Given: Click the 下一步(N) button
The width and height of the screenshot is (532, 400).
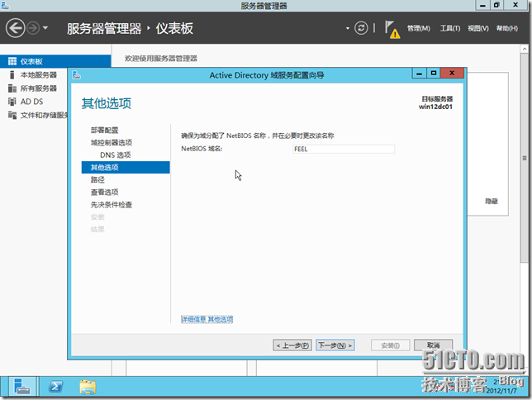Looking at the screenshot, I should (x=335, y=345).
